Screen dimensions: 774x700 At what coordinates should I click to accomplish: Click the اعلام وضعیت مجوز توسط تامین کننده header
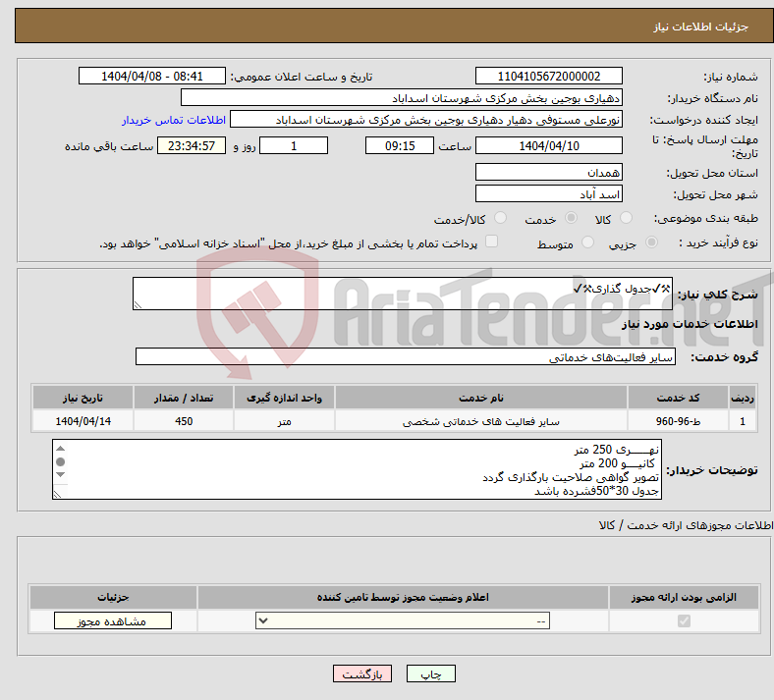click(x=403, y=597)
